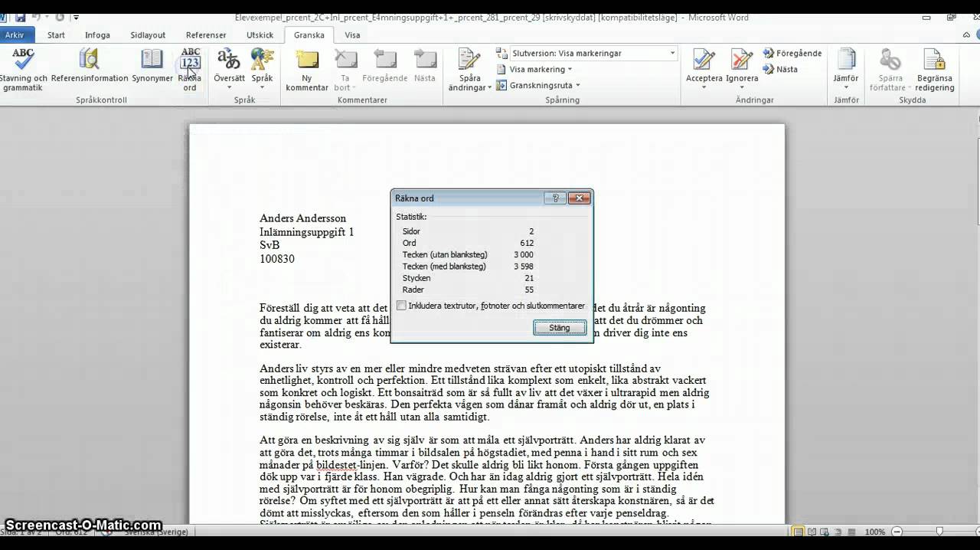Click the 100% zoom level indicator
This screenshot has height=550, width=980.
pos(874,532)
